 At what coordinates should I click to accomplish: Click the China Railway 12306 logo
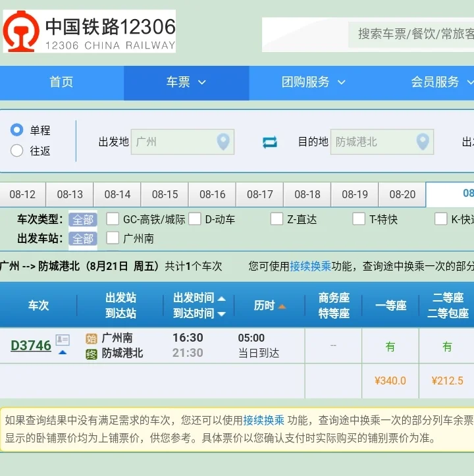90,31
